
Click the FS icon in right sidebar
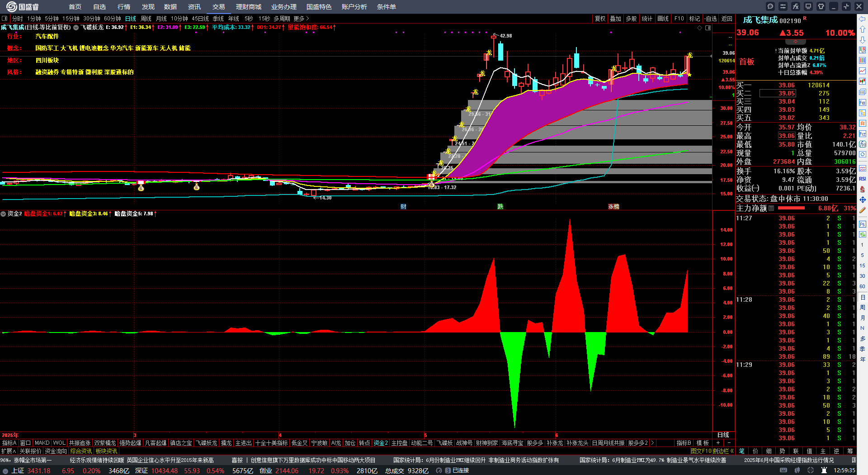[x=863, y=224]
